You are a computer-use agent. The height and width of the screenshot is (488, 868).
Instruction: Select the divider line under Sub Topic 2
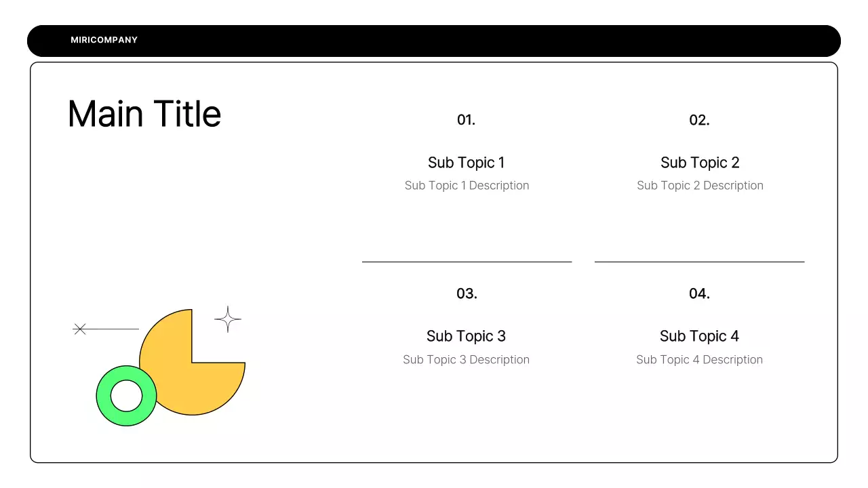click(699, 262)
